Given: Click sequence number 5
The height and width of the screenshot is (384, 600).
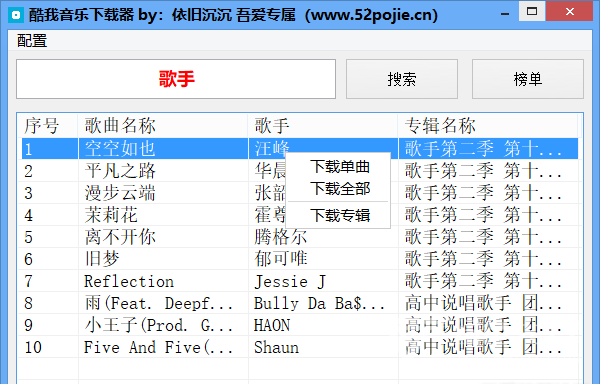Looking at the screenshot, I should tap(28, 238).
